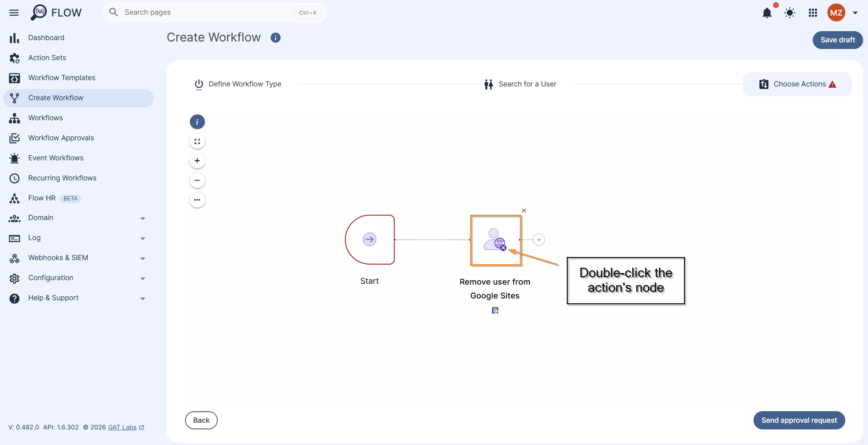Open the canvas more options button
Screen dimensions: 868x445
tap(197, 200)
